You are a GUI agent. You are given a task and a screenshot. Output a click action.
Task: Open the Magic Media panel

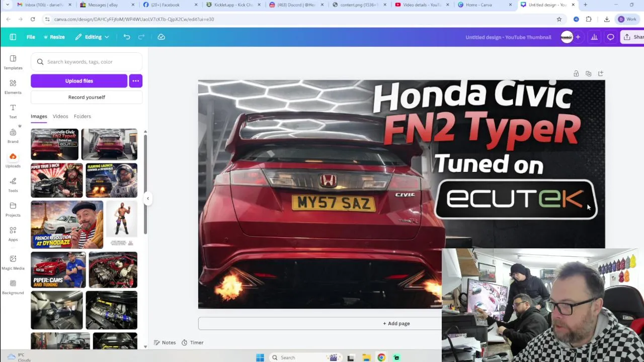tap(13, 262)
